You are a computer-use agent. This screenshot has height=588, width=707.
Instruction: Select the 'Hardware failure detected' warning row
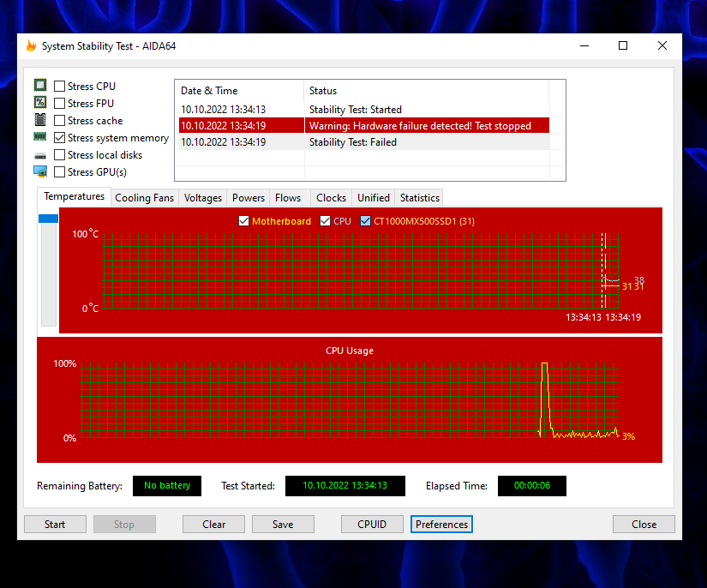point(364,126)
